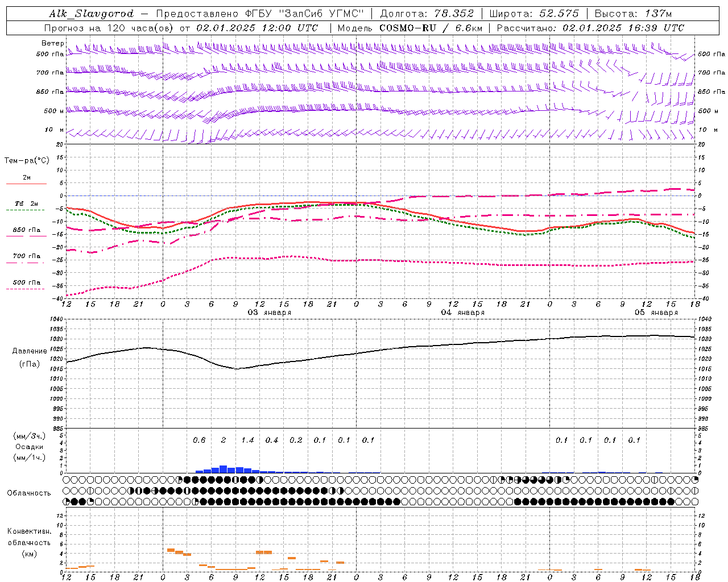Click the 05 января date label
Image resolution: width=728 pixels, height=582 pixels.
coord(656,313)
